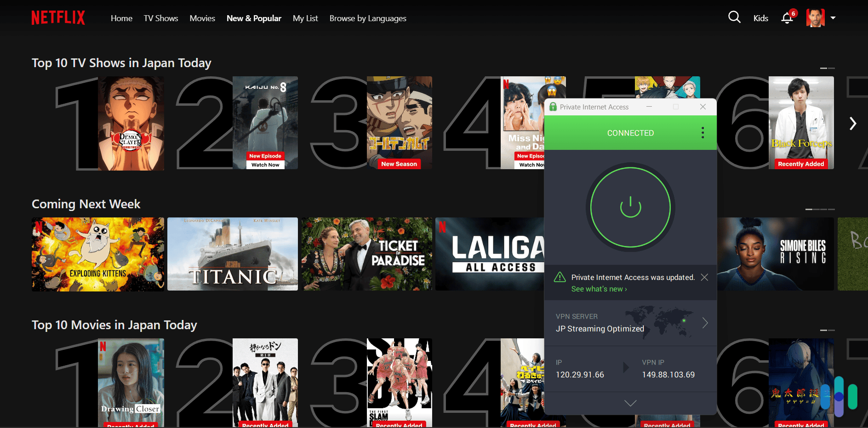
Task: Open My List page
Action: pos(305,18)
